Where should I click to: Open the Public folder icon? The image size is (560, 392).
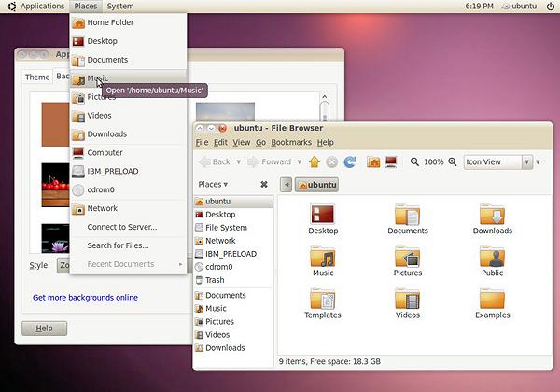click(x=492, y=257)
